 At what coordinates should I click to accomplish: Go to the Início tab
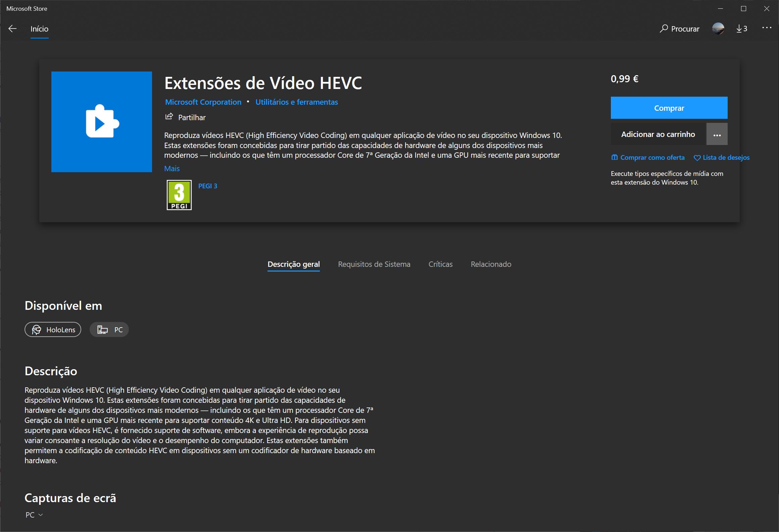39,29
